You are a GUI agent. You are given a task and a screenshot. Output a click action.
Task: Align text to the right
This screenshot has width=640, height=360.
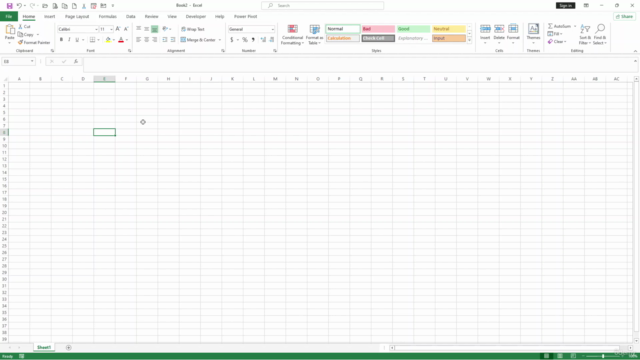pos(154,40)
